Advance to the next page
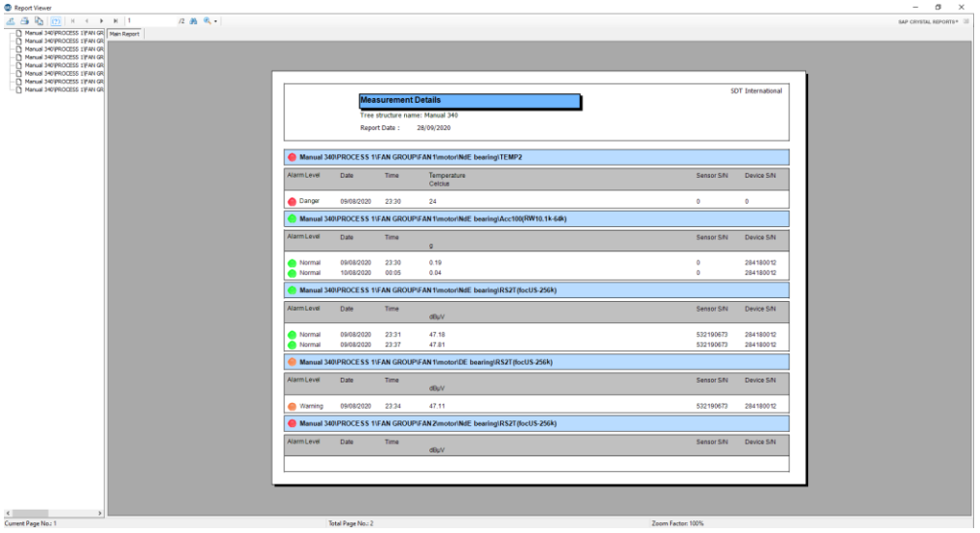 [x=101, y=20]
